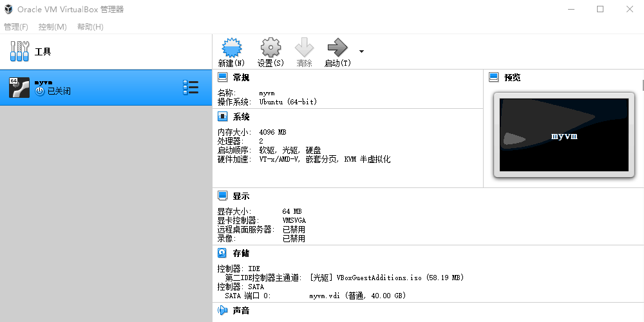The image size is (644, 322).
Task: Click the General (常规) section icon
Action: [x=223, y=77]
